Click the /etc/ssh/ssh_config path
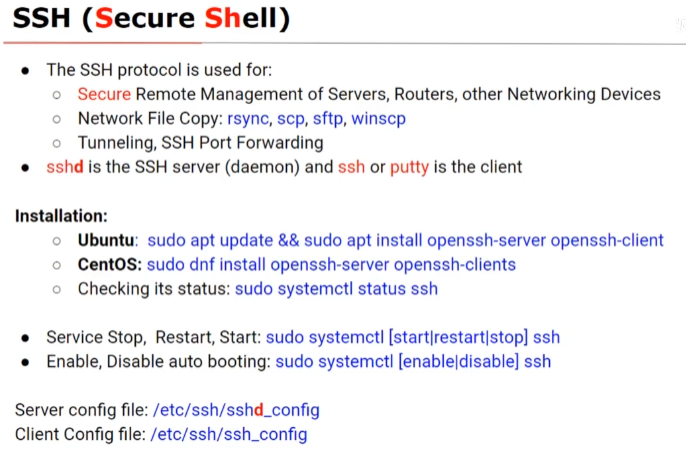This screenshot has width=686, height=451. [229, 434]
